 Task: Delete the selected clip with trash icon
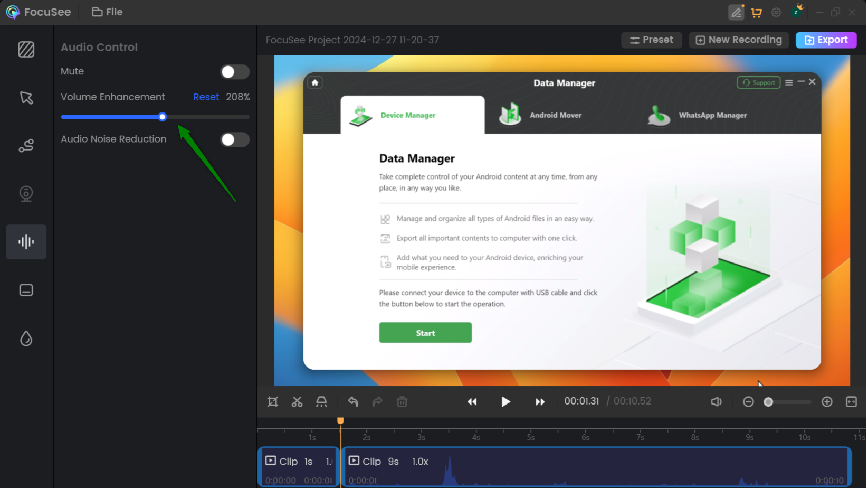tap(402, 402)
